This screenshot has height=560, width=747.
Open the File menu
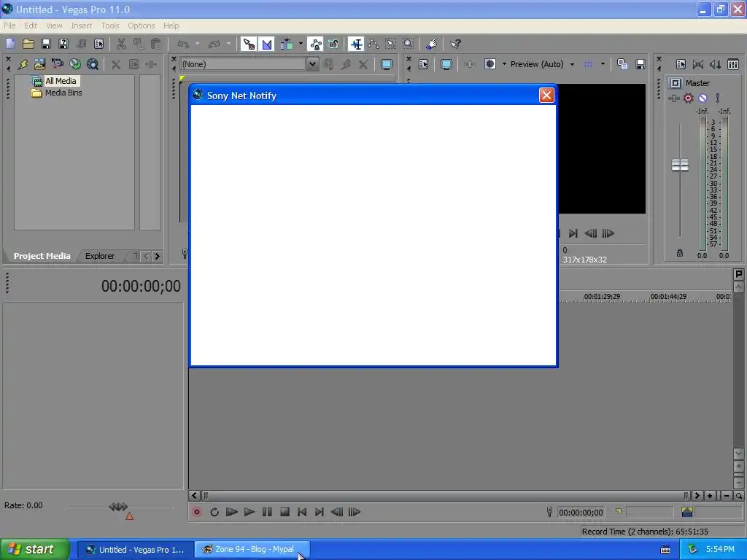pyautogui.click(x=9, y=26)
